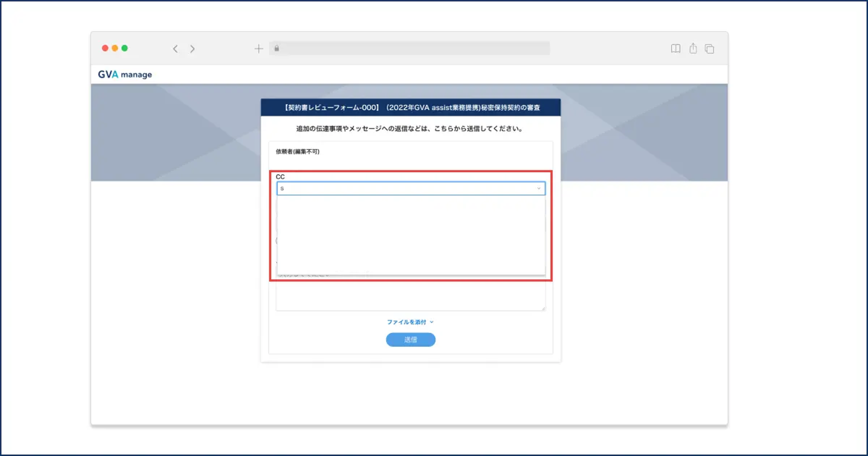Click inside the message text area

(410, 296)
